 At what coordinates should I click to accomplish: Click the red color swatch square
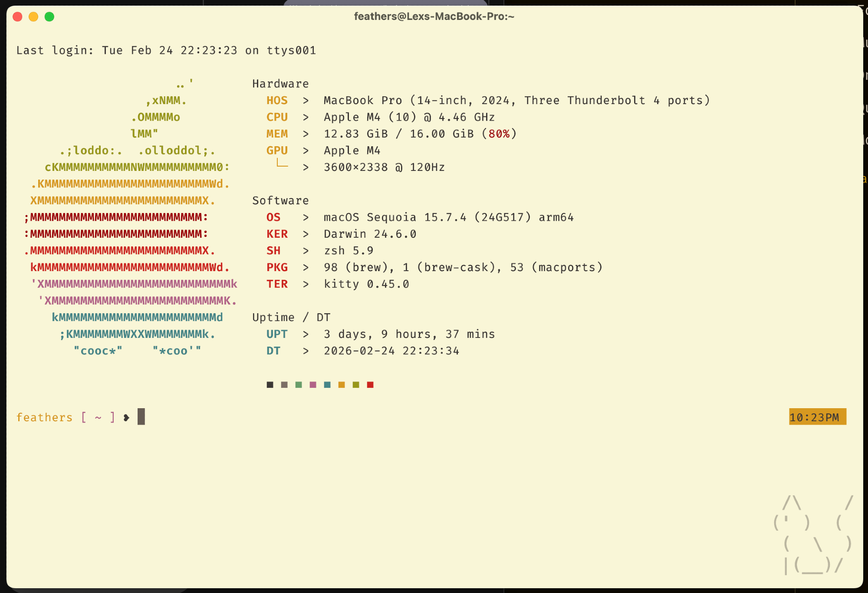pos(370,385)
